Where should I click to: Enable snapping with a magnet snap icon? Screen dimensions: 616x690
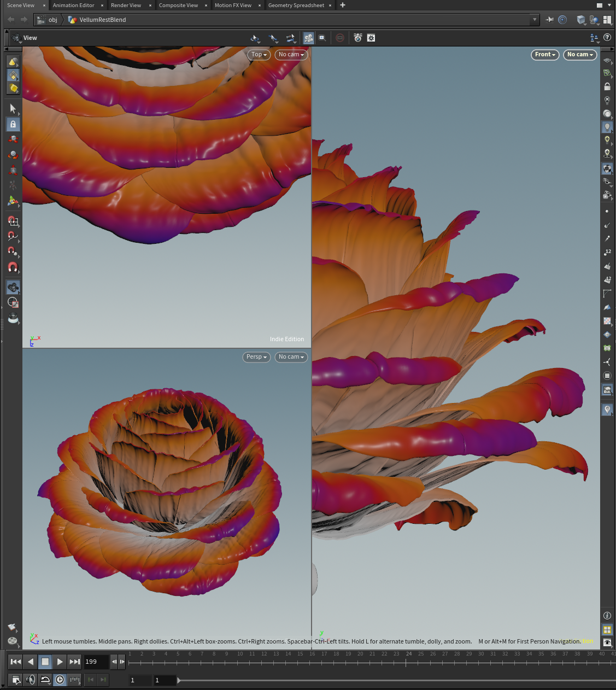13,267
